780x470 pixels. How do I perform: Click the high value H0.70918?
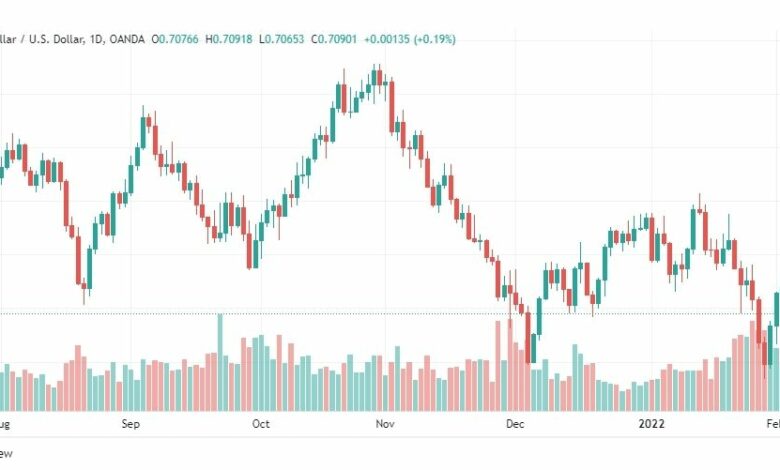click(x=228, y=39)
